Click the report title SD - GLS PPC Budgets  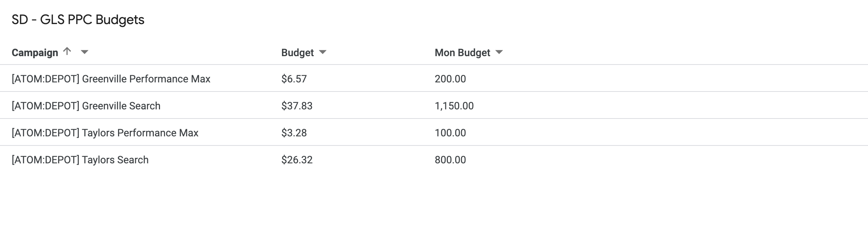77,20
